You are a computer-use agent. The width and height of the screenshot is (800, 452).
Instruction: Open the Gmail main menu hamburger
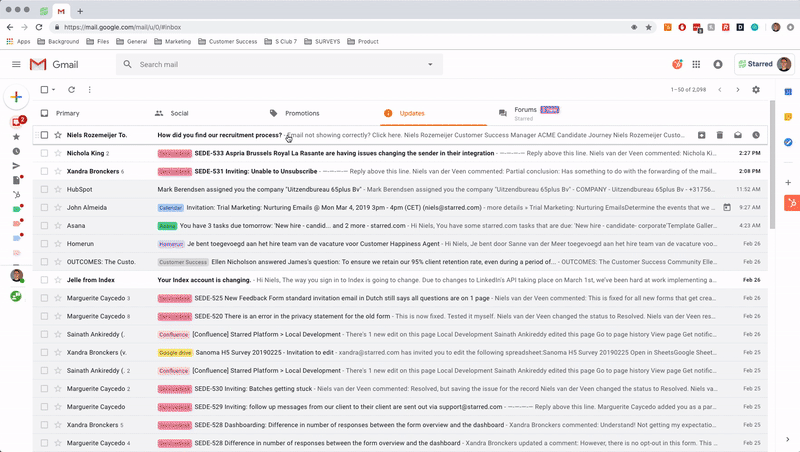(16, 64)
